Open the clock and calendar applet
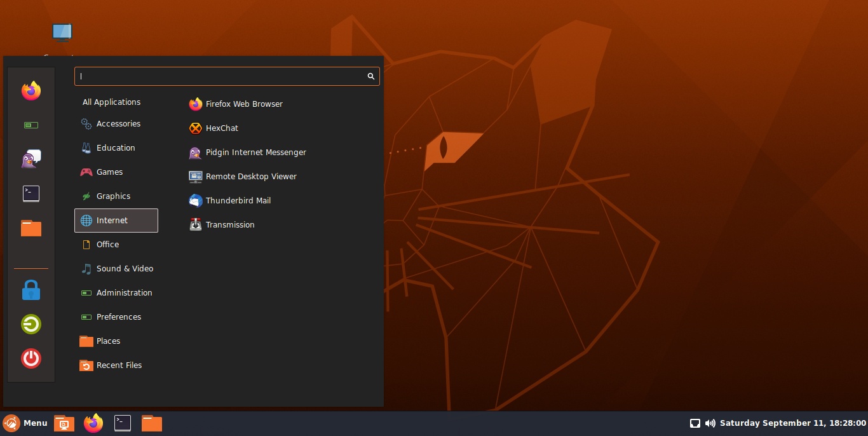The width and height of the screenshot is (868, 436). [x=792, y=423]
